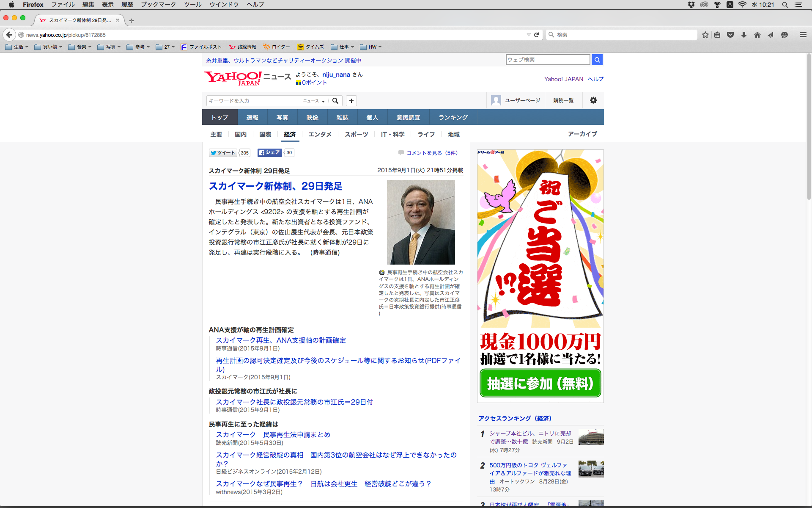The image size is (812, 508).
Task: Select the スポーツ category tab
Action: (x=356, y=134)
